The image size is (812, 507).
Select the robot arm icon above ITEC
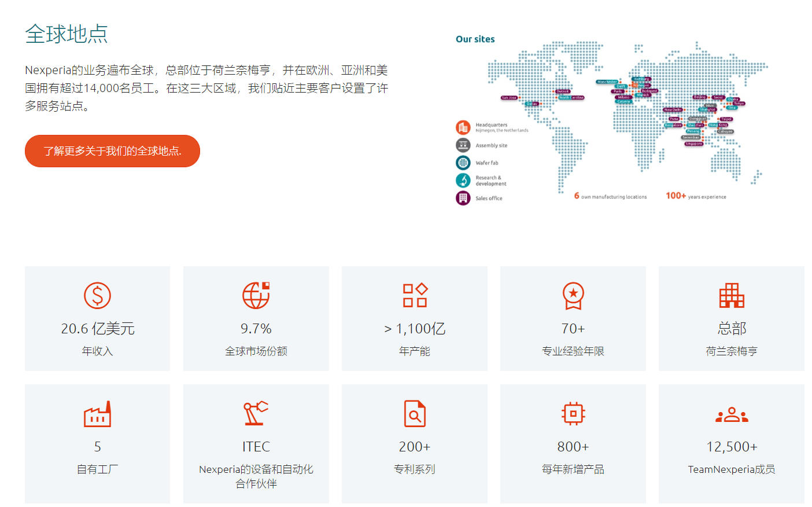click(256, 414)
